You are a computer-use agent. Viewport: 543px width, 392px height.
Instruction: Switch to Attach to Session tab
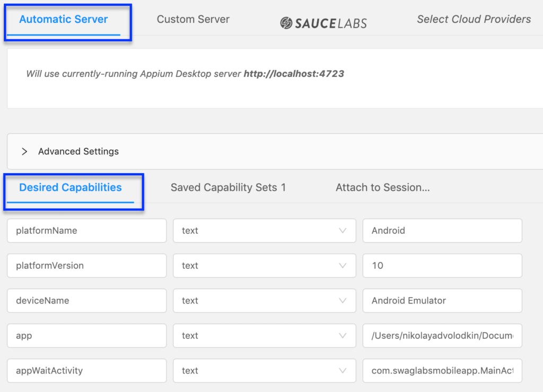click(x=383, y=188)
